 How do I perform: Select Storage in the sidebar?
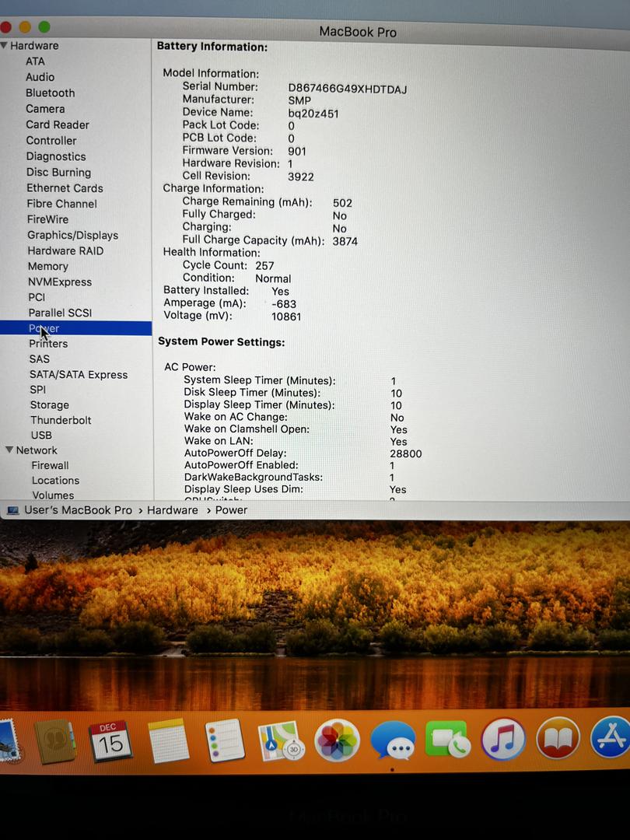pyautogui.click(x=49, y=405)
